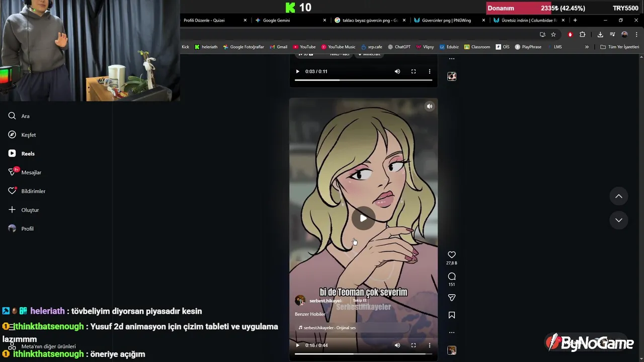The height and width of the screenshot is (362, 644).
Task: Close the Güvercinler png PNGWing tab
Action: [x=484, y=20]
